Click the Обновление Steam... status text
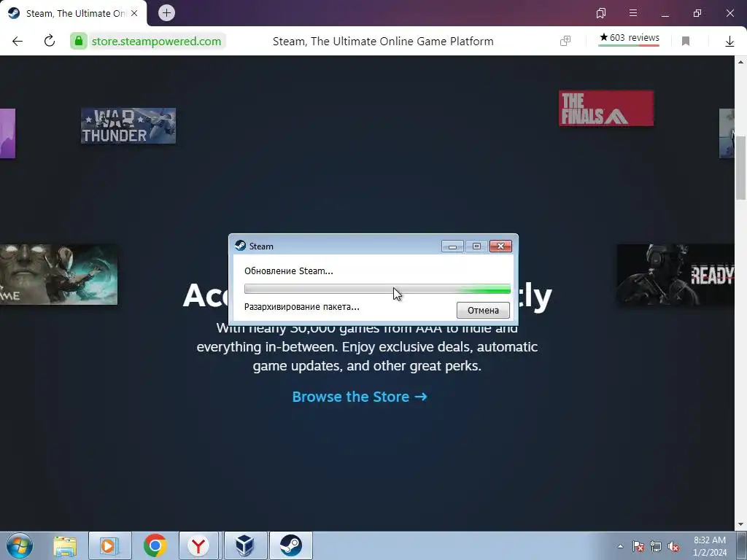747x560 pixels. [x=289, y=271]
